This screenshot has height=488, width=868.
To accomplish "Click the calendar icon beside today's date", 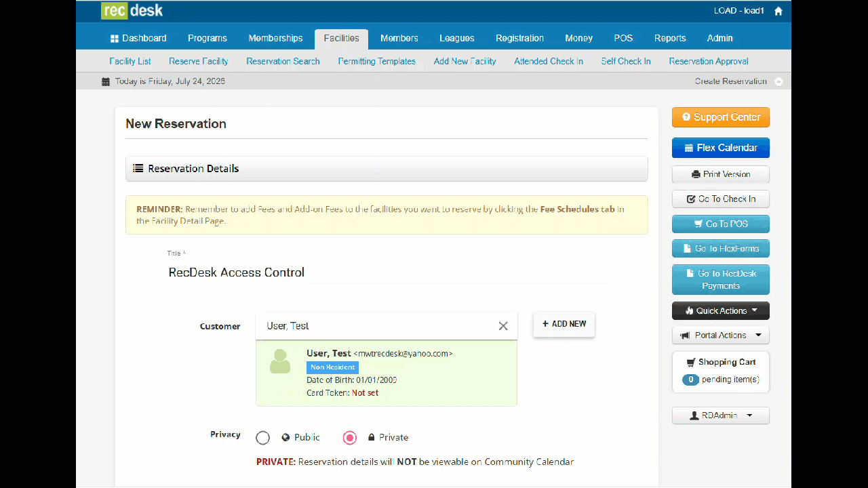I will [106, 81].
